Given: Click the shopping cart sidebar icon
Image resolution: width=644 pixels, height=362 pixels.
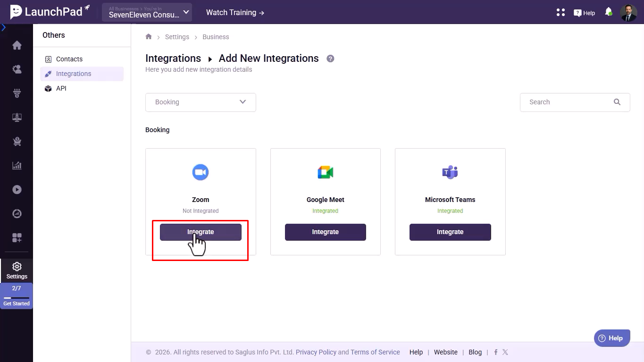Looking at the screenshot, I should click(x=17, y=142).
